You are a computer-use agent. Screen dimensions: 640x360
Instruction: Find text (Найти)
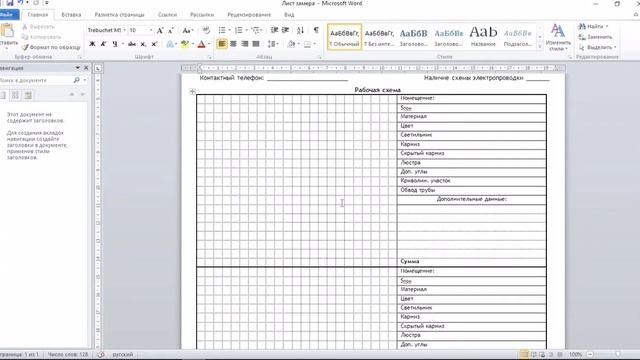(x=591, y=27)
